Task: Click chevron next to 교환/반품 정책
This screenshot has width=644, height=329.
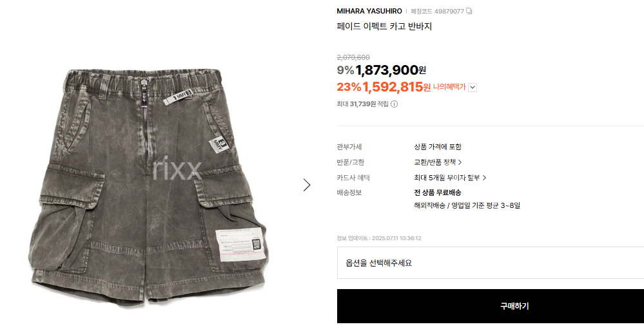Action: [x=460, y=162]
